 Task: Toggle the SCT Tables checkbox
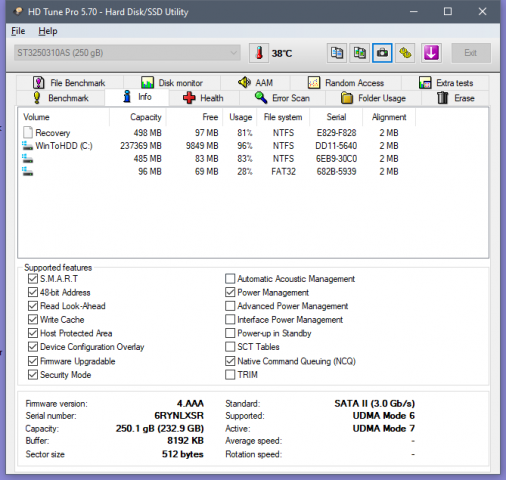tap(230, 347)
